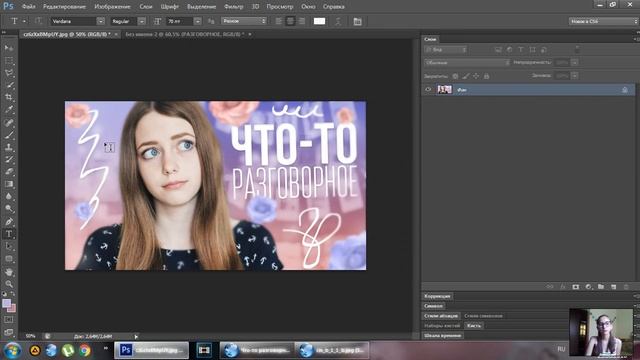Create a new group in Layers panel
This screenshot has height=360, width=640.
[x=601, y=287]
